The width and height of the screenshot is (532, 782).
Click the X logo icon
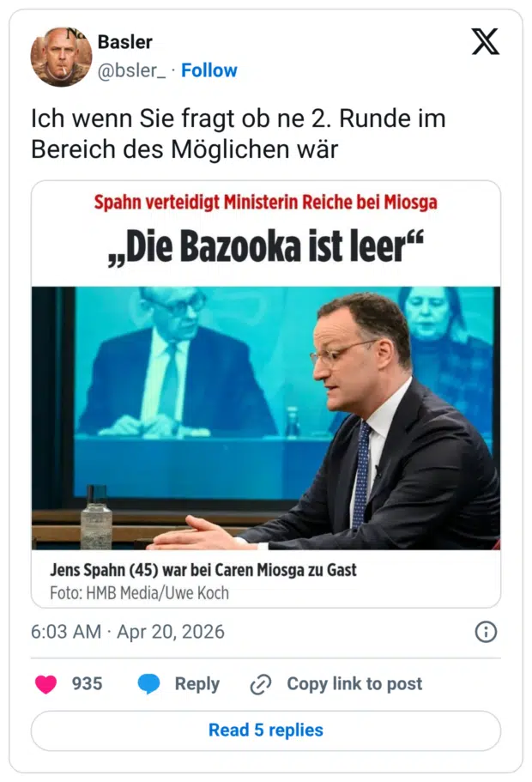(486, 40)
